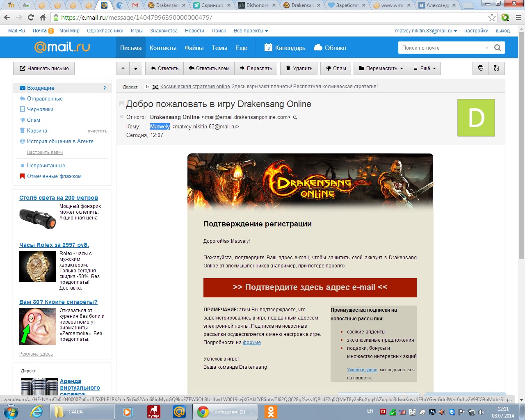Focus the 'Поиск по почте' search field
This screenshot has width=525, height=420.
click(x=441, y=48)
